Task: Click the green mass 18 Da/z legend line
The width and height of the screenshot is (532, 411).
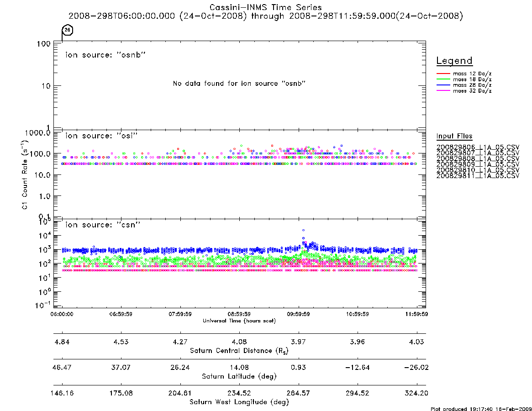Action: [x=443, y=79]
